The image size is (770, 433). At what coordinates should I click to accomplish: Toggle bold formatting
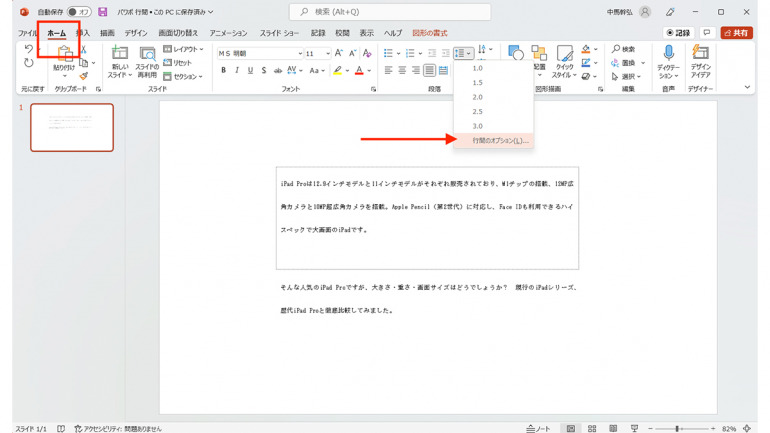pyautogui.click(x=223, y=70)
